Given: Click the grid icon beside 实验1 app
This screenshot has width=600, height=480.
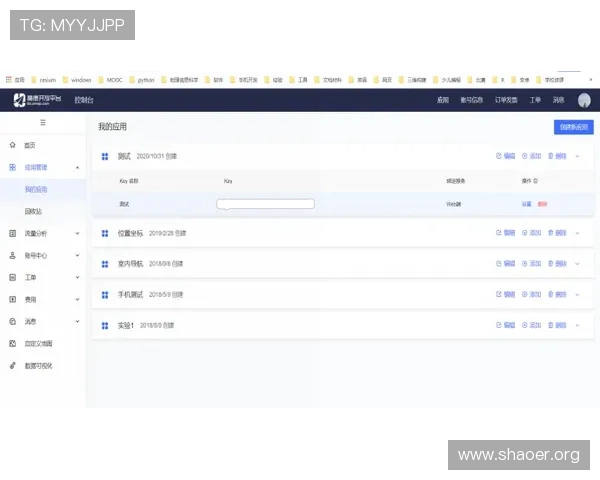Looking at the screenshot, I should coord(105,326).
